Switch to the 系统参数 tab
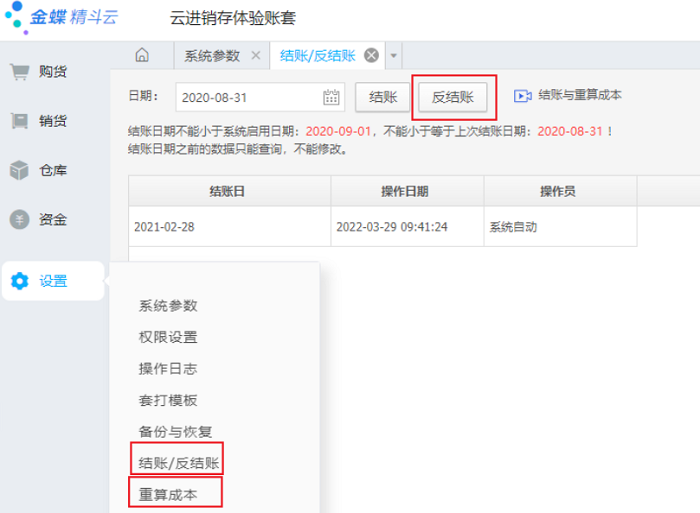Screen dimensions: 700x513 click(x=212, y=56)
